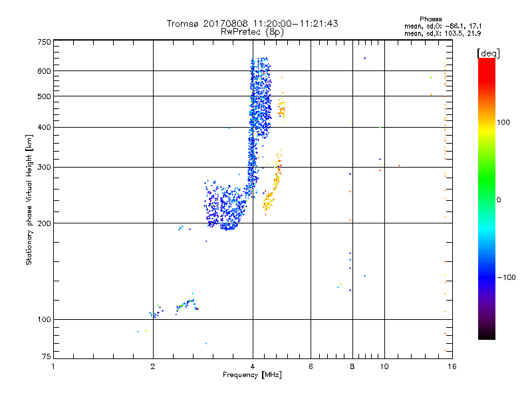Click the orange X-mode trace between 220 and 300 km
Screen dimensions: 532x399
click(272, 184)
